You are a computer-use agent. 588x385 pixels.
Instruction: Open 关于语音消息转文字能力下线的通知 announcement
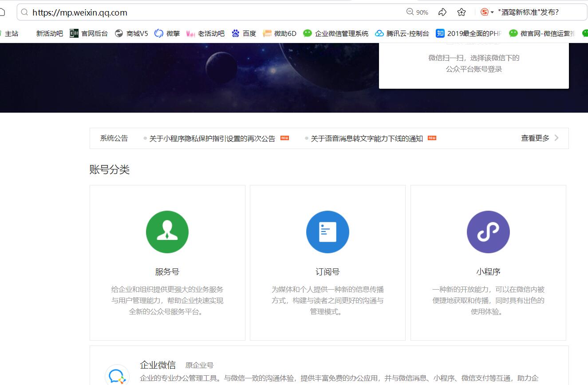click(x=367, y=138)
